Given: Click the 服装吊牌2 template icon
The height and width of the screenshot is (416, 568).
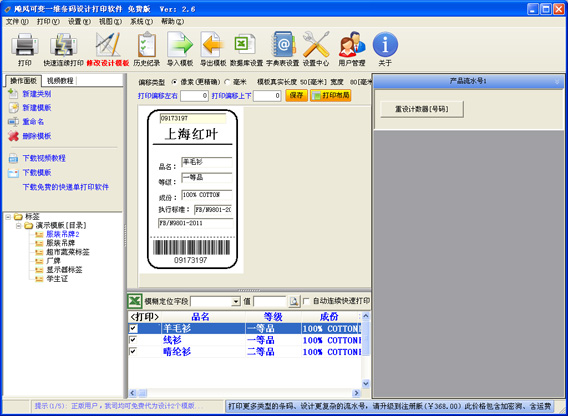Looking at the screenshot, I should tap(39, 234).
